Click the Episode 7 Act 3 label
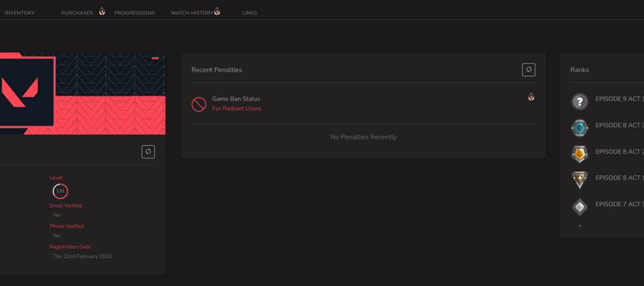 620,204
